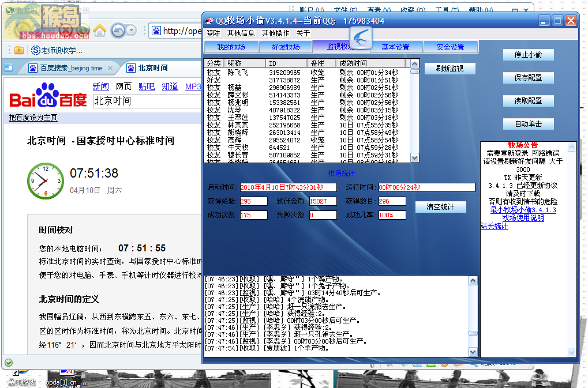Viewport: 588px width, 388px height.
Task: Click the log line mentioning 贾朋波
Action: pyautogui.click(x=267, y=348)
